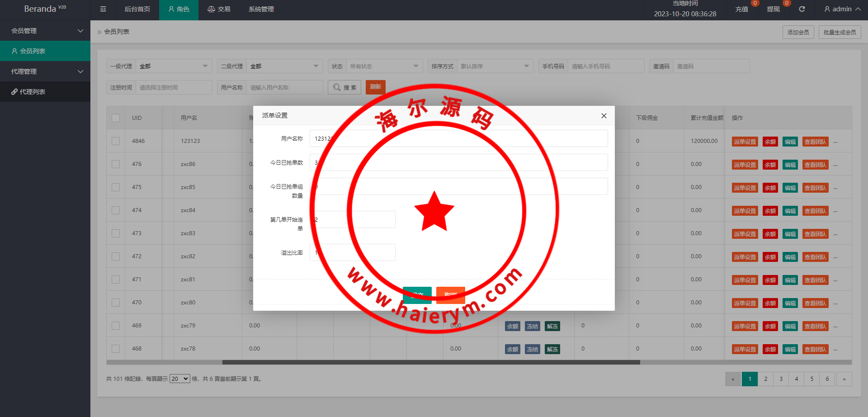Image resolution: width=868 pixels, height=417 pixels.
Task: Click the 添加会员 button
Action: tap(798, 32)
